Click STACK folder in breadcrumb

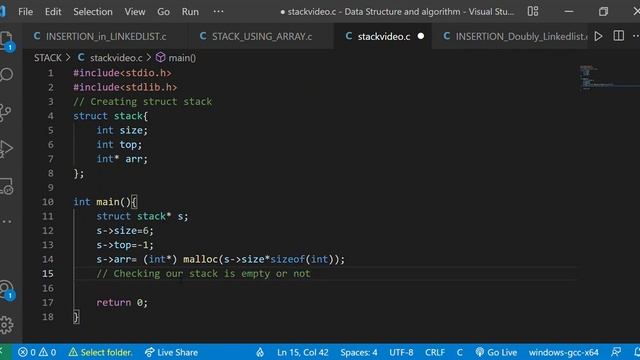click(x=48, y=58)
